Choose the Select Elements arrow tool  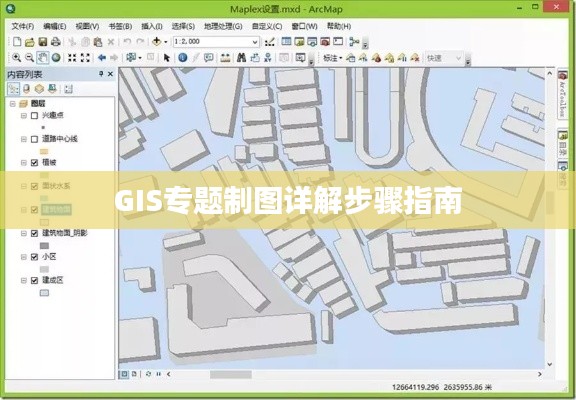[166, 58]
